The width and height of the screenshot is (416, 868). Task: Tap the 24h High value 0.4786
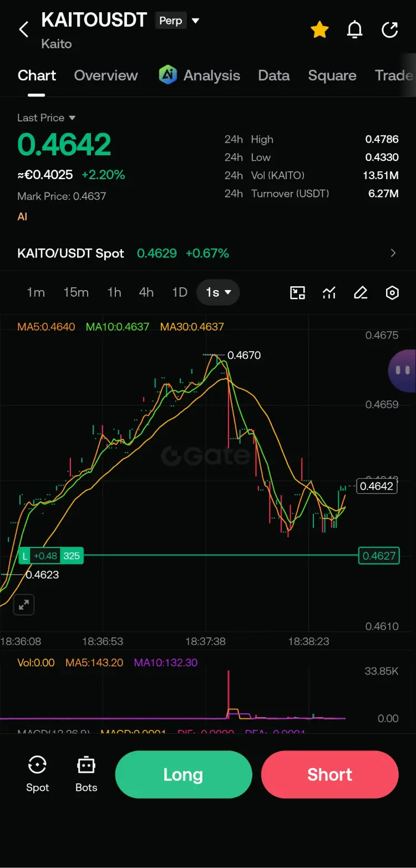click(382, 139)
